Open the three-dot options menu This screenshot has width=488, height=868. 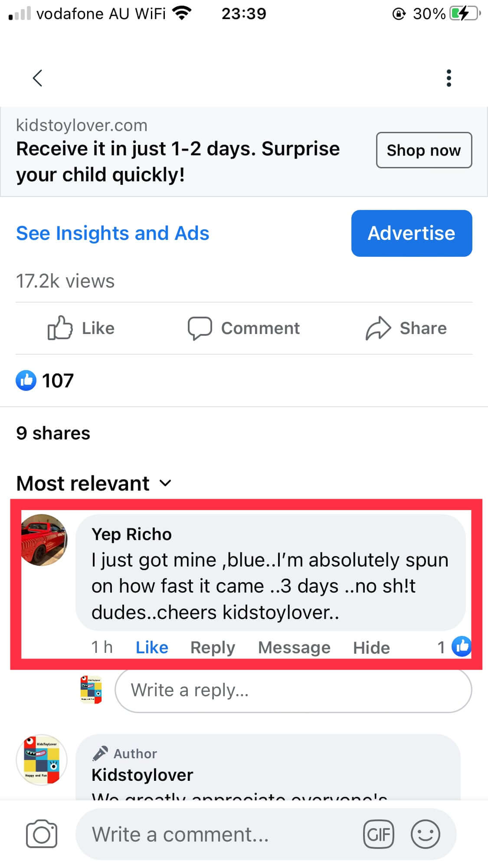pos(449,79)
